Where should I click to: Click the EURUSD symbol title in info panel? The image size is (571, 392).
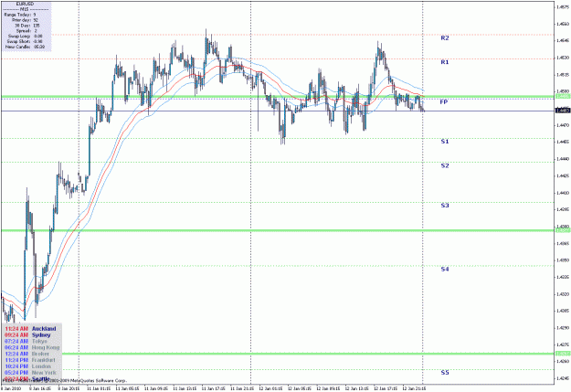pos(26,4)
